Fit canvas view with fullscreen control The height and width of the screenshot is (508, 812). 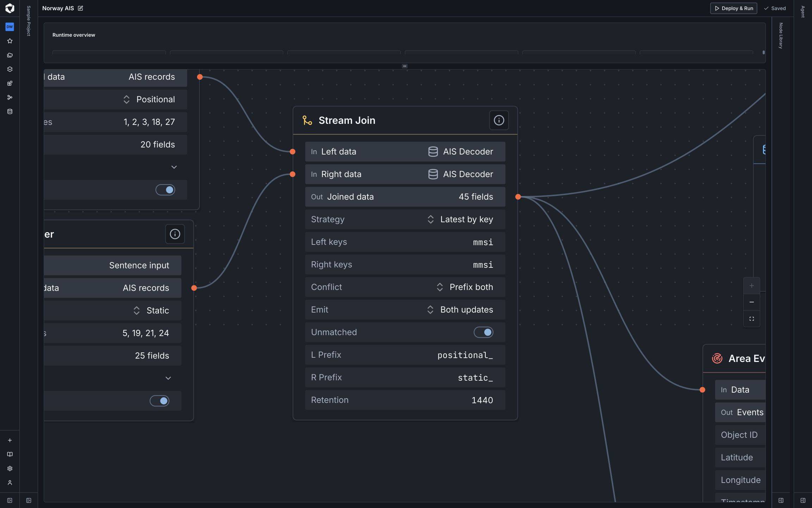(x=752, y=319)
